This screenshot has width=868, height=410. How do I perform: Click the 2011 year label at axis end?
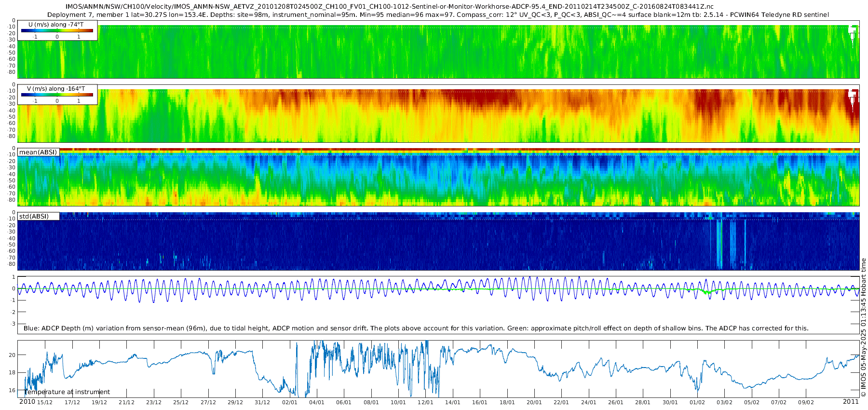coord(851,402)
